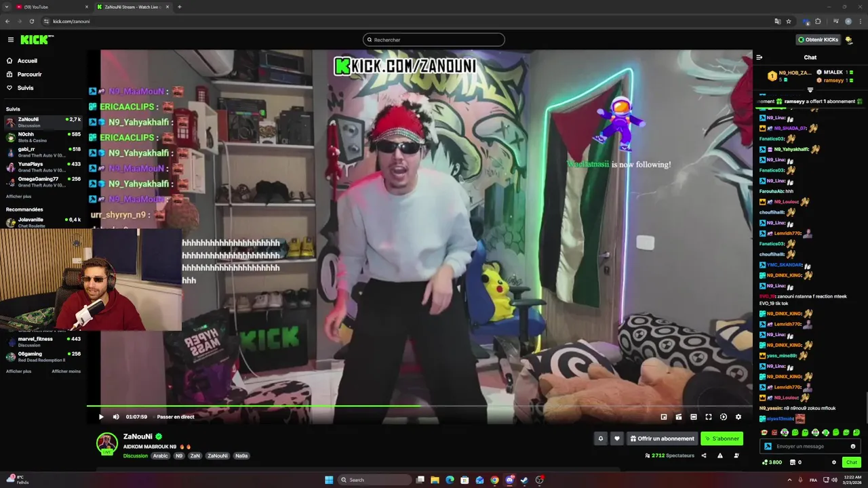Focus the Rechercher search box

[x=434, y=40]
